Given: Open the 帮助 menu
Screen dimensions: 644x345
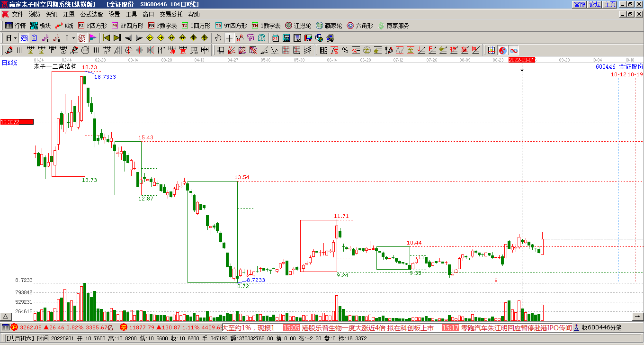Looking at the screenshot, I should [194, 14].
